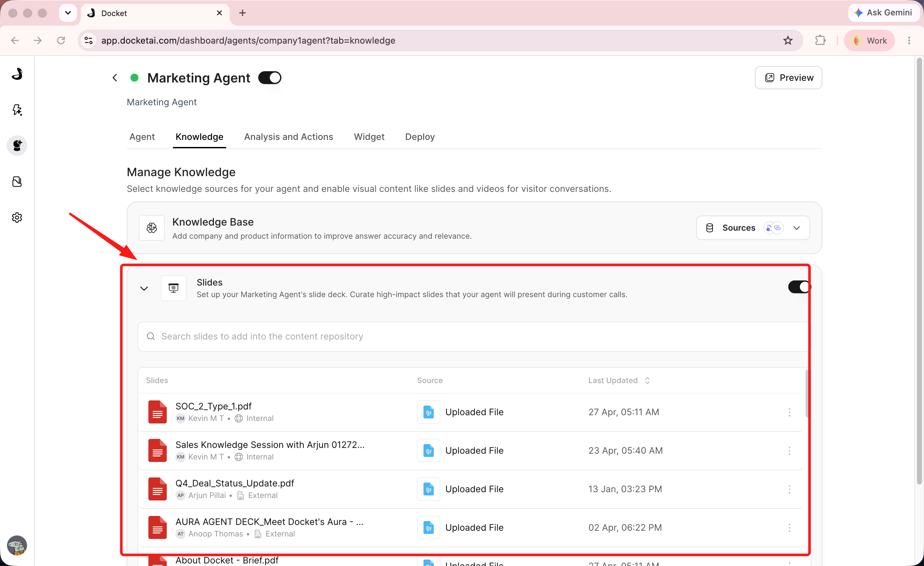Open the browser Extensions puzzle icon

coord(820,40)
